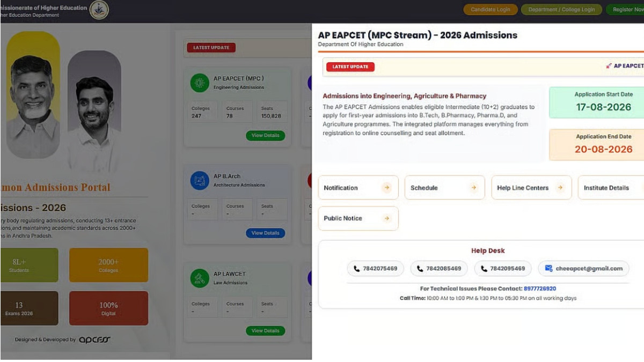Click the cheeapcet@gmail.com email chip
The width and height of the screenshot is (644, 362).
[x=583, y=268]
